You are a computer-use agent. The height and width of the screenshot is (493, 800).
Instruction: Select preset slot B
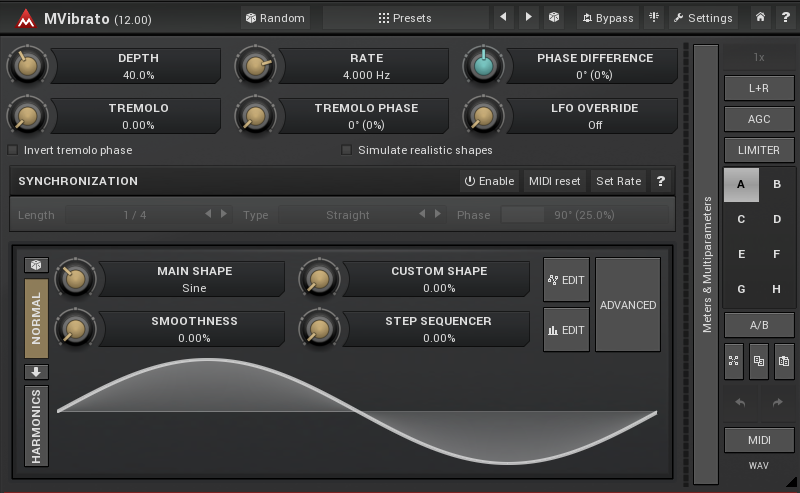(777, 184)
